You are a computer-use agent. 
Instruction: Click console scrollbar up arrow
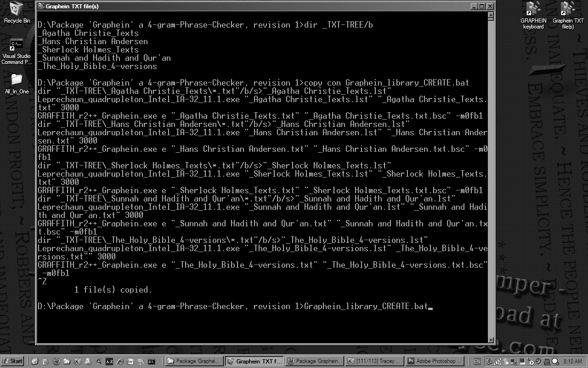pyautogui.click(x=490, y=16)
